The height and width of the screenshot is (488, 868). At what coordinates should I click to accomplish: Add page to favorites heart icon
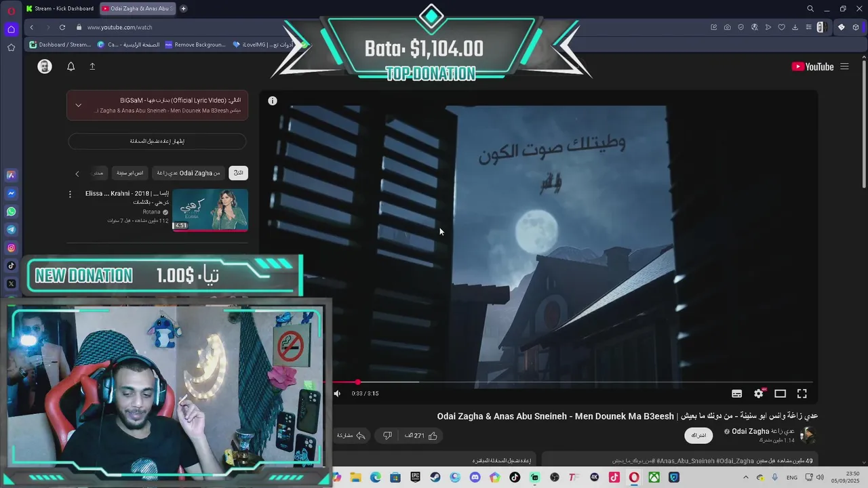pyautogui.click(x=781, y=27)
